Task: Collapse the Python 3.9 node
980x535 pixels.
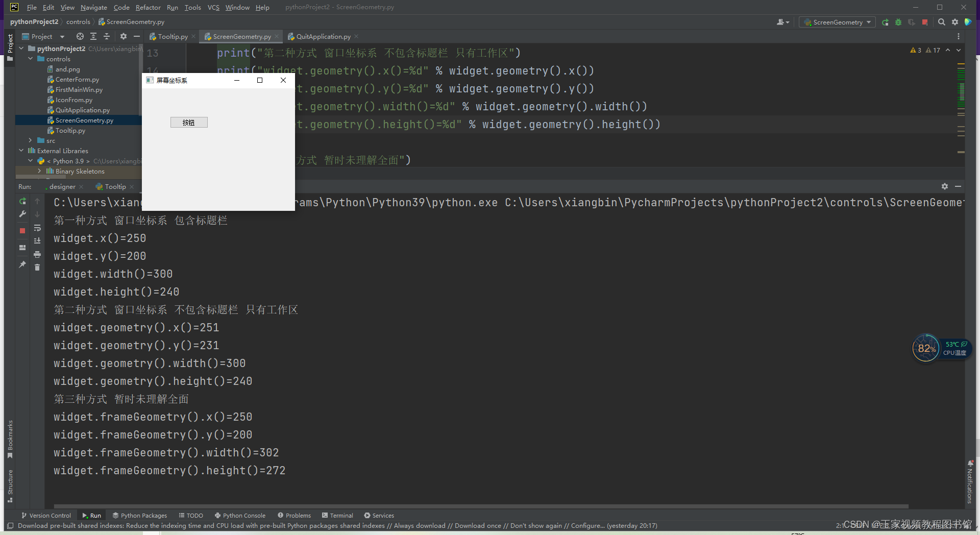Action: [31, 161]
